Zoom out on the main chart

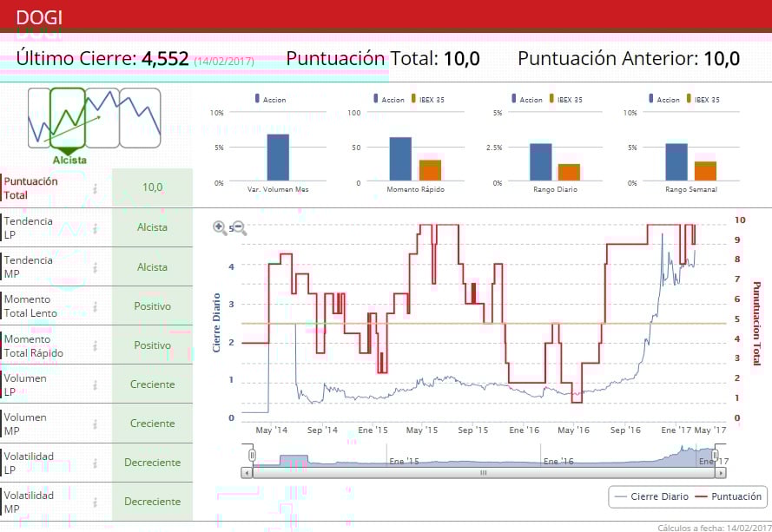(x=240, y=228)
